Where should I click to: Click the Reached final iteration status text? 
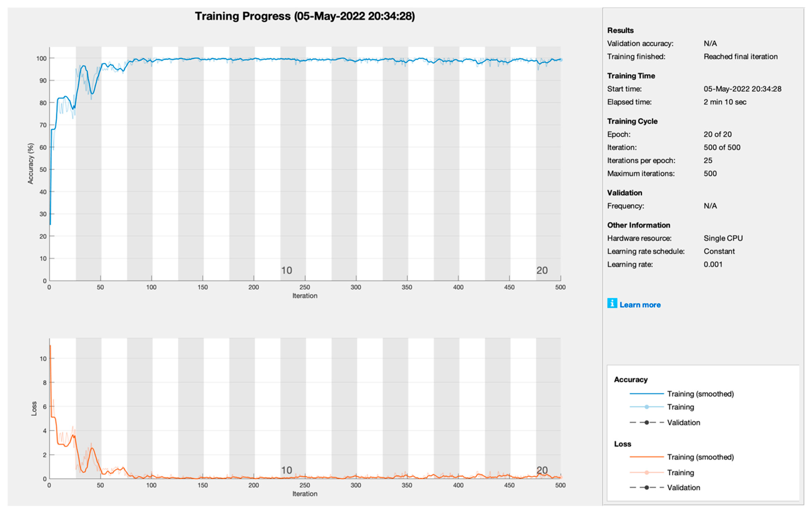[x=740, y=57]
